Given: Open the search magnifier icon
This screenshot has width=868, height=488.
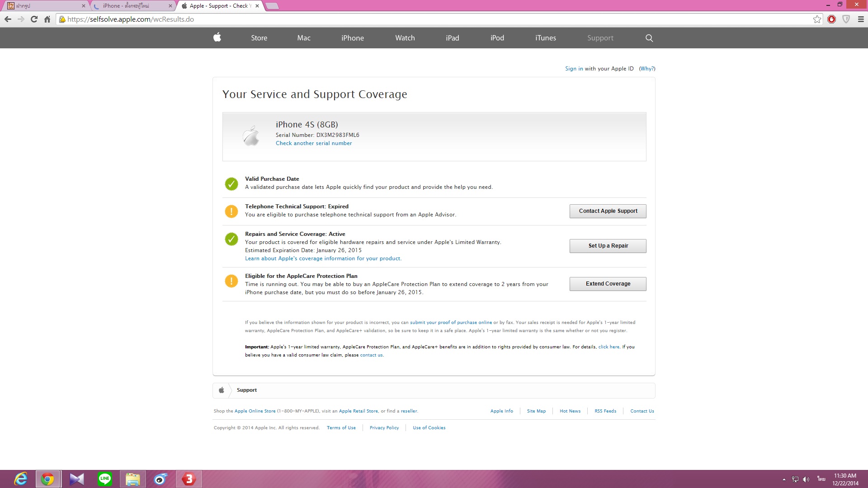Looking at the screenshot, I should (649, 38).
